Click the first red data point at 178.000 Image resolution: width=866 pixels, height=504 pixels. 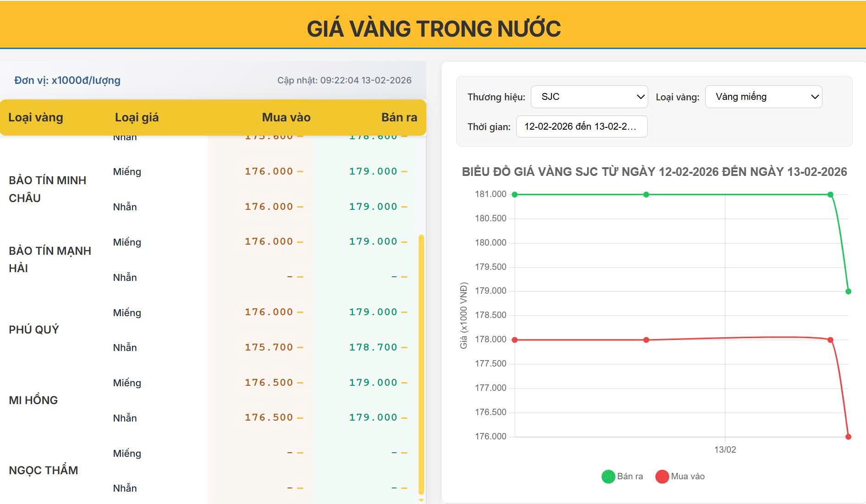pos(514,340)
